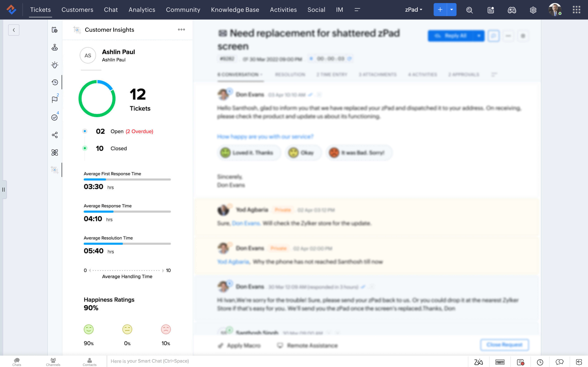
Task: Collapse panel with left chevron button
Action: coord(14,30)
